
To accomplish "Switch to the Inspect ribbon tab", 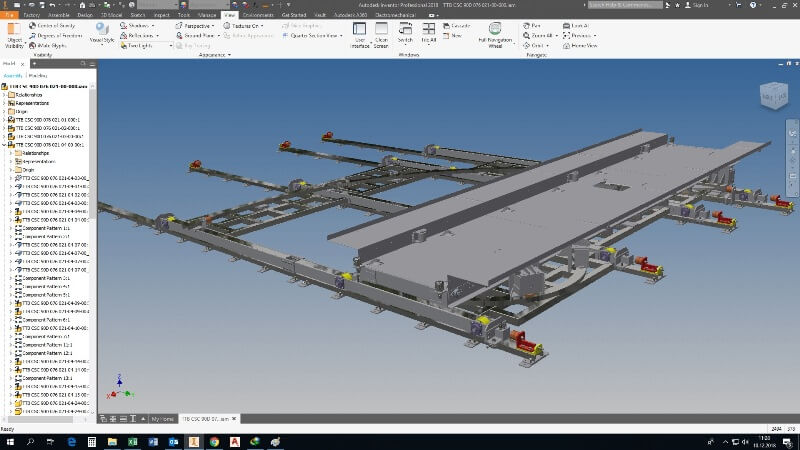I will coord(162,15).
